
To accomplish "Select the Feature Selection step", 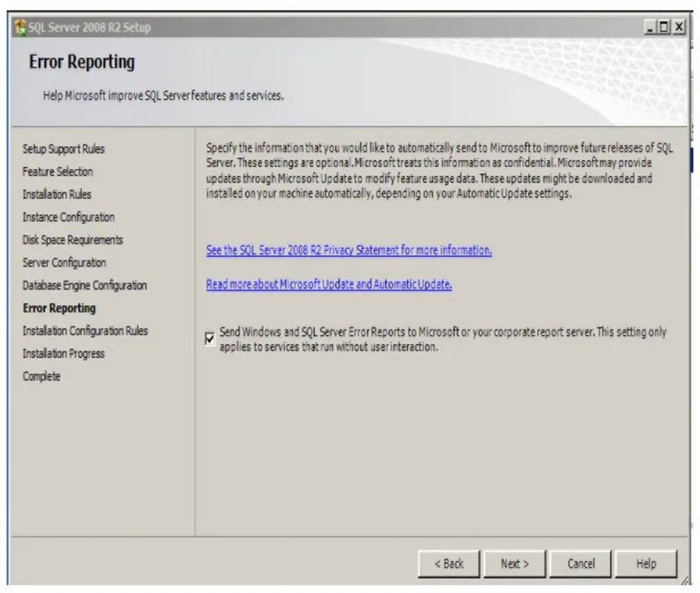I will (57, 172).
